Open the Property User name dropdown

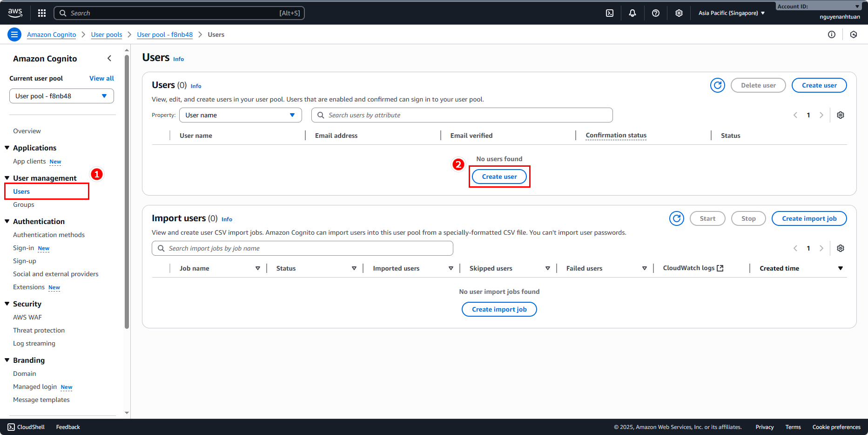tap(240, 115)
